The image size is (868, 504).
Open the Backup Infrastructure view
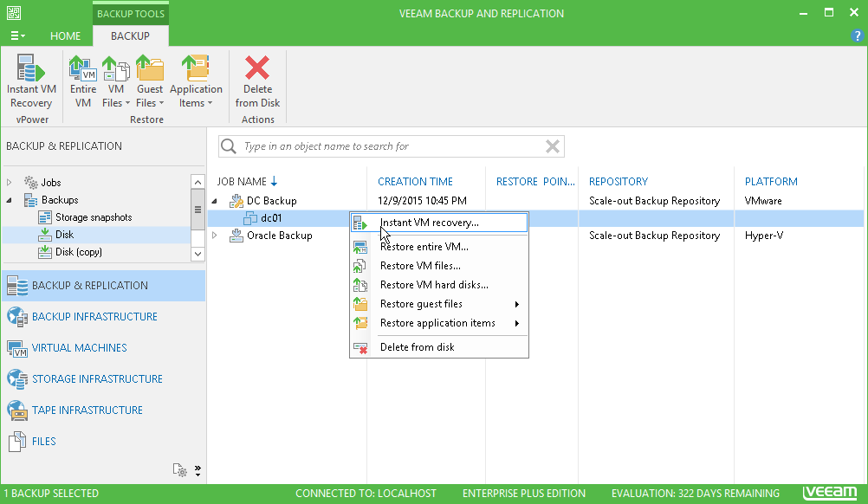[x=94, y=317]
